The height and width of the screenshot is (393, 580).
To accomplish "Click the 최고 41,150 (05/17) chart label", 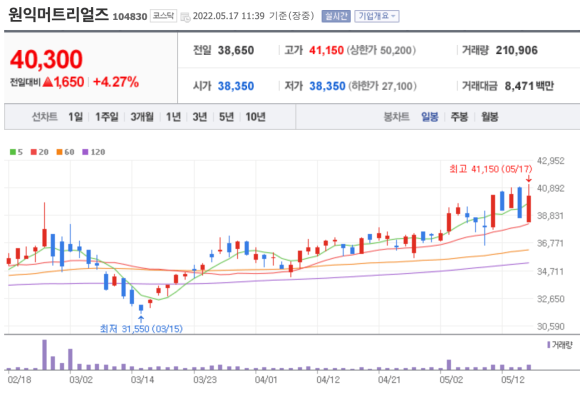I will click(x=490, y=169).
